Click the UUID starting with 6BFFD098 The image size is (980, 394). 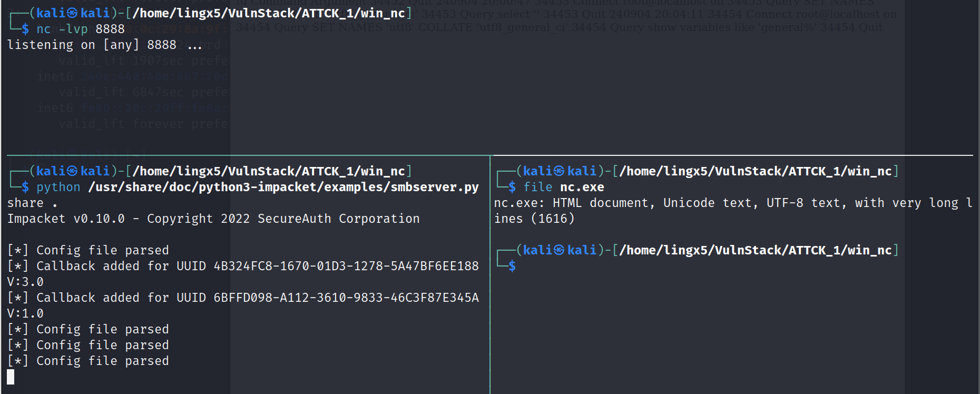(x=346, y=298)
